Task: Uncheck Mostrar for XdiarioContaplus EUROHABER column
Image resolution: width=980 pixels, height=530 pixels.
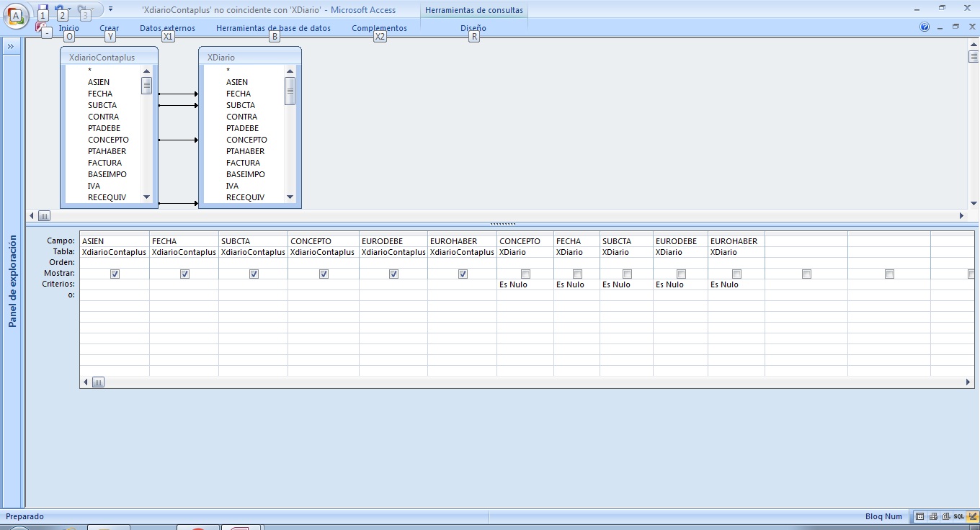Action: tap(463, 274)
